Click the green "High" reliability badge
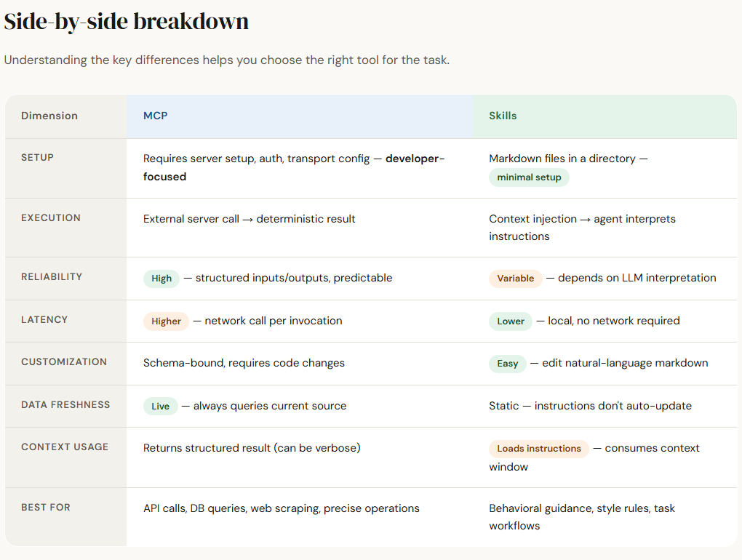Viewport: 742px width, 560px height. click(161, 279)
